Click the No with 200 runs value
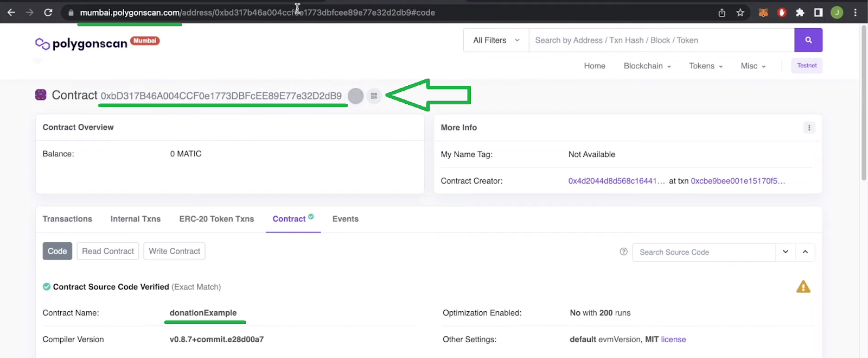 click(600, 313)
